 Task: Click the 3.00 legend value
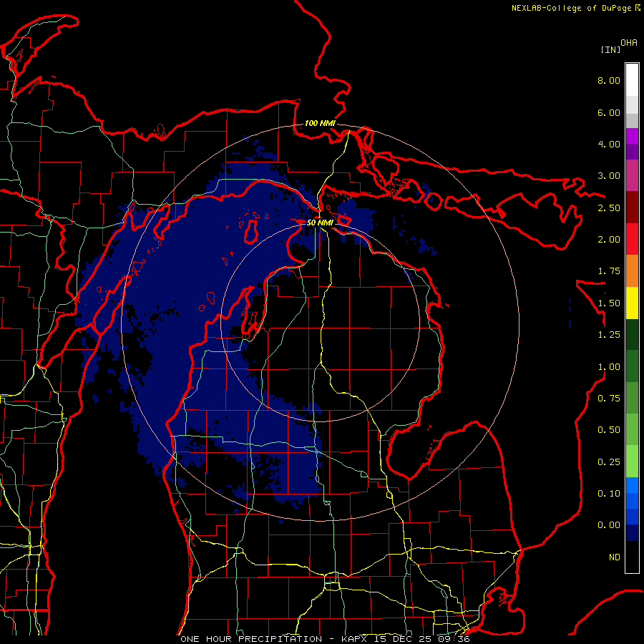[x=609, y=176]
